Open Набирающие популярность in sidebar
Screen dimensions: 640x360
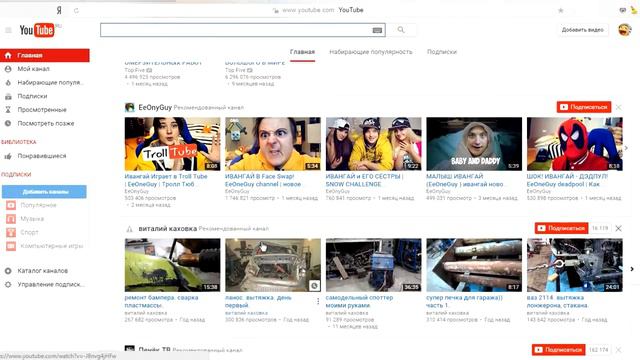(x=45, y=83)
